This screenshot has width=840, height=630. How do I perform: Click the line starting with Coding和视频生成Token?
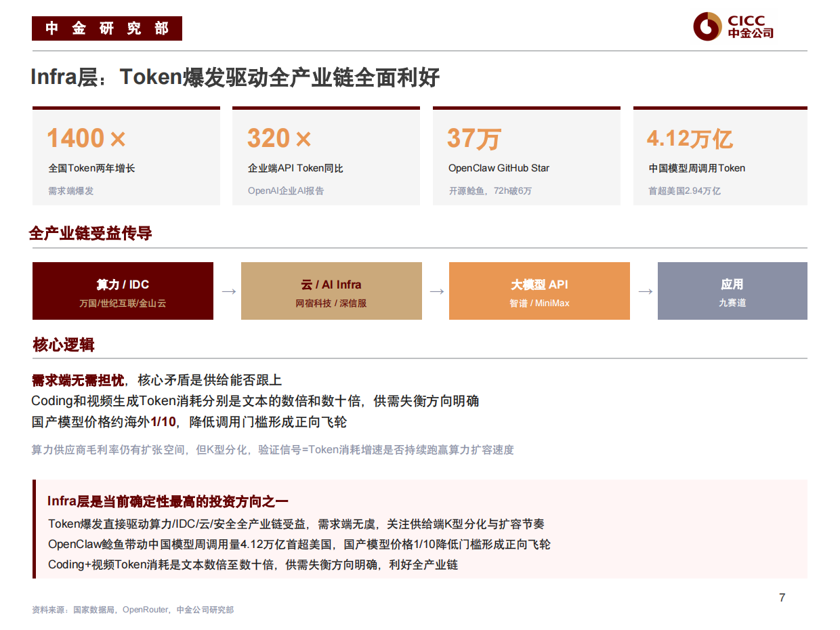[255, 401]
